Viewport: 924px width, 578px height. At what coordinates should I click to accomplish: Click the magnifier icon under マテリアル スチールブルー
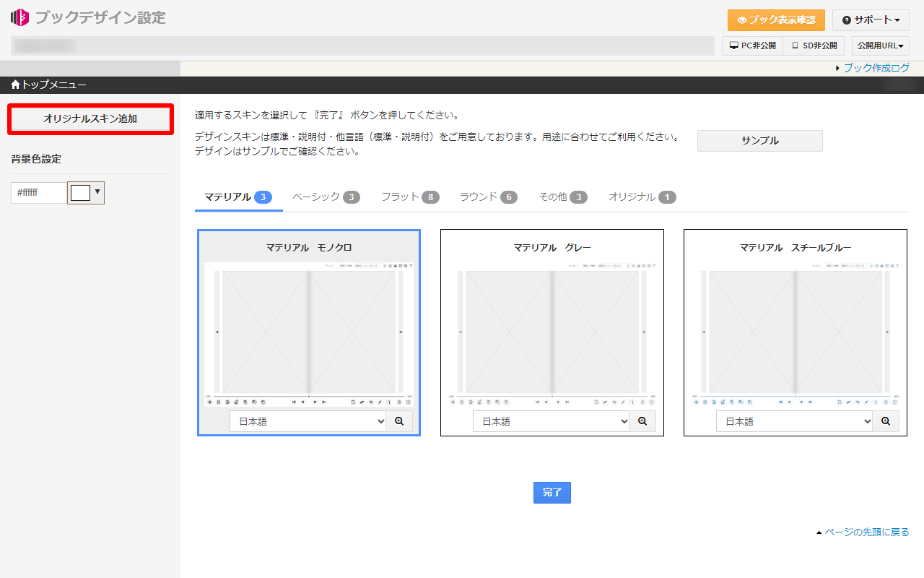pos(886,420)
